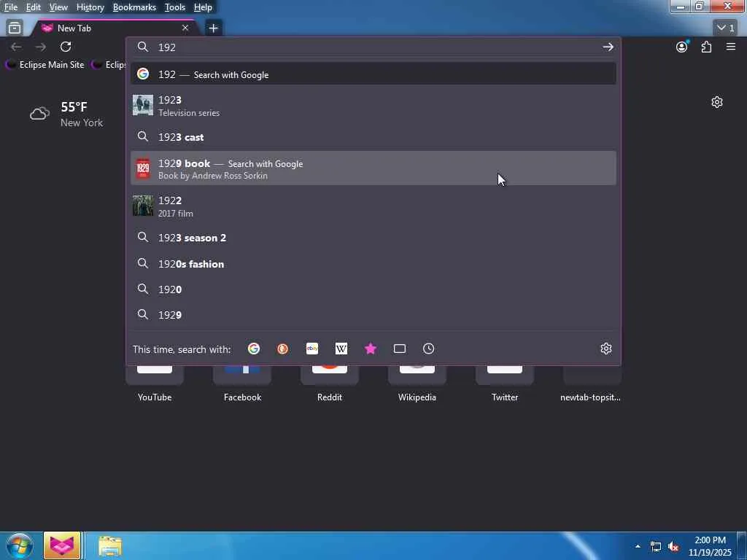Screen dimensions: 747x560
Task: Open the Reddit shortcut tile
Action: (x=330, y=384)
